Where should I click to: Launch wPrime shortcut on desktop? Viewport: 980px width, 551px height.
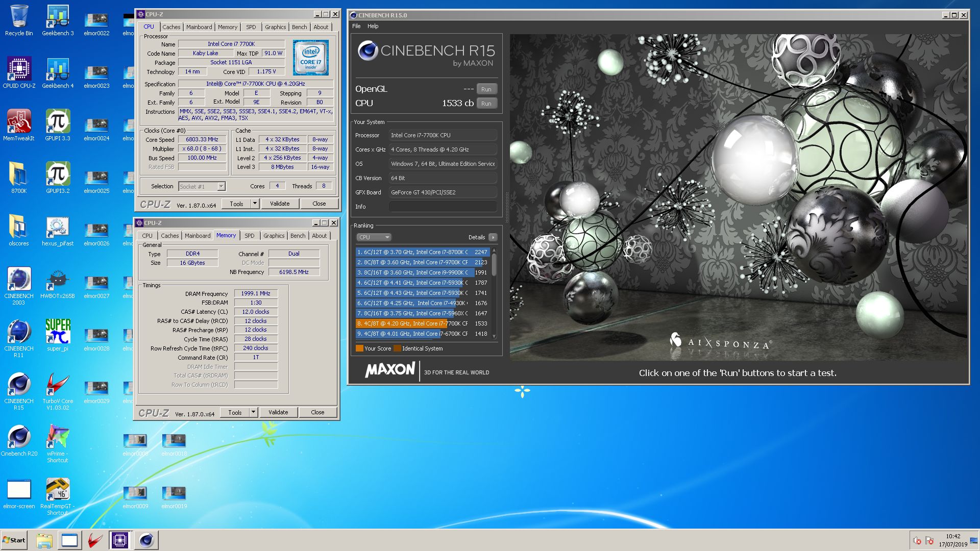58,444
